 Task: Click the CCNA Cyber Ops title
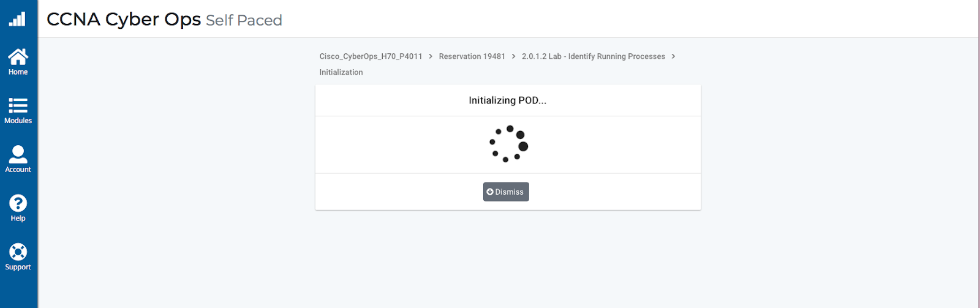[124, 20]
